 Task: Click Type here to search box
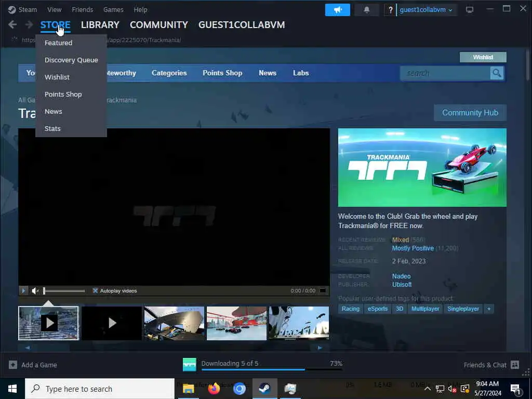pyautogui.click(x=100, y=389)
